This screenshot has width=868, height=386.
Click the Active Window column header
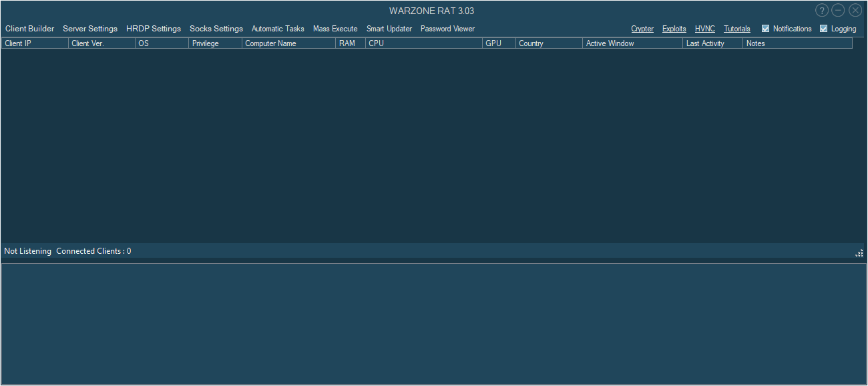coord(632,43)
